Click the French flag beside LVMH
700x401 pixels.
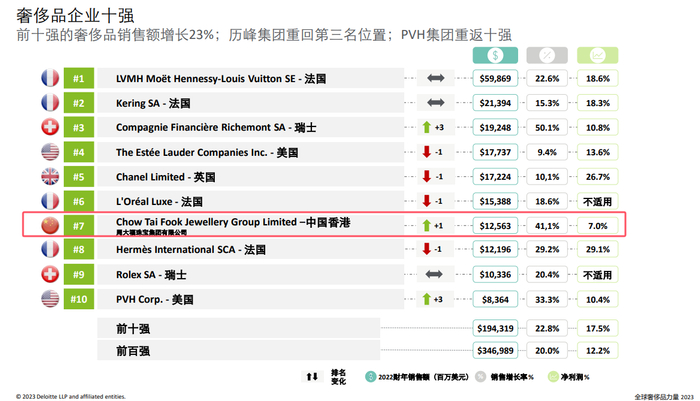[x=50, y=78]
